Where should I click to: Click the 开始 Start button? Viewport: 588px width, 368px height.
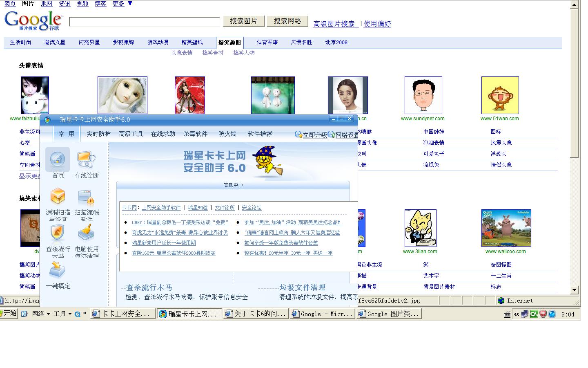[9, 314]
